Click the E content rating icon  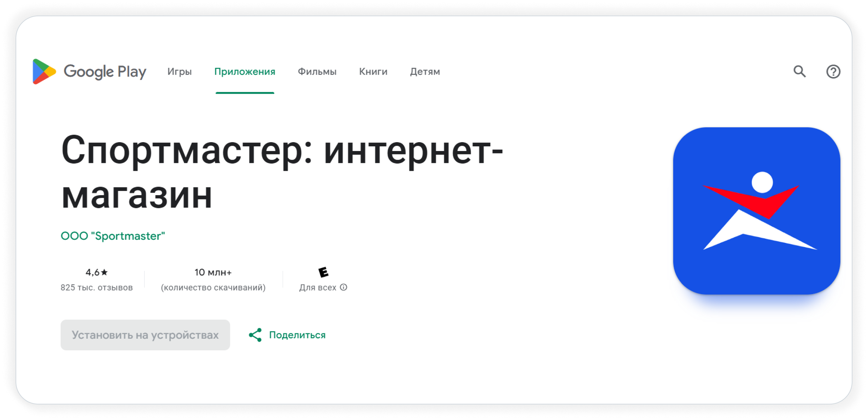pos(323,272)
